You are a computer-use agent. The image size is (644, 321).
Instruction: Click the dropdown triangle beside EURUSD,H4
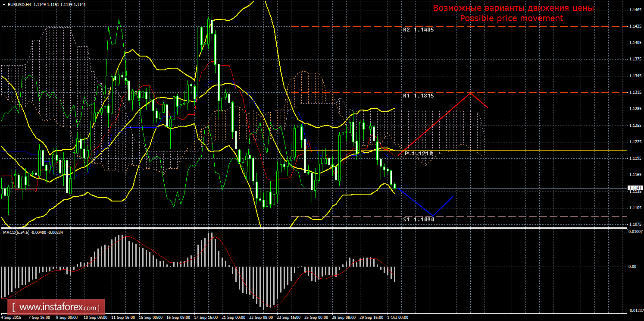(x=4, y=4)
